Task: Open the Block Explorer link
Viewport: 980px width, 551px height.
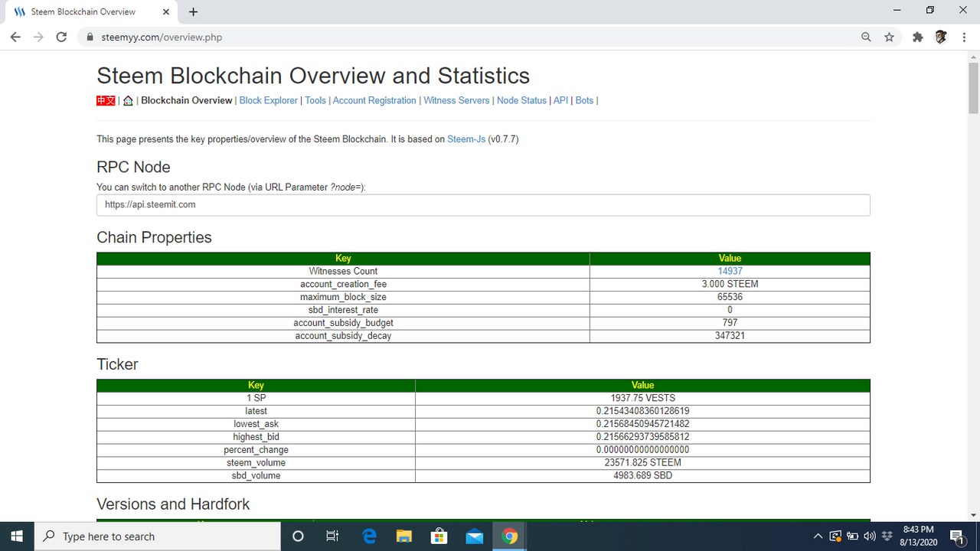Action: pyautogui.click(x=268, y=100)
